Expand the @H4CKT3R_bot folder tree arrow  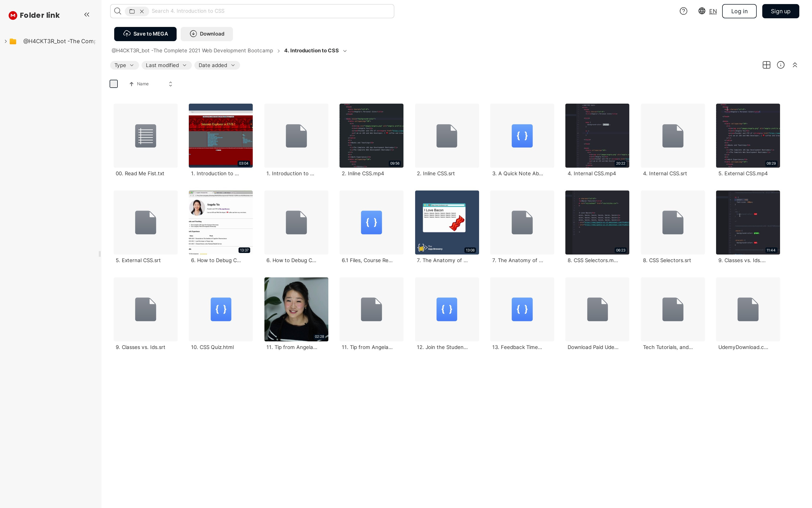[6, 41]
